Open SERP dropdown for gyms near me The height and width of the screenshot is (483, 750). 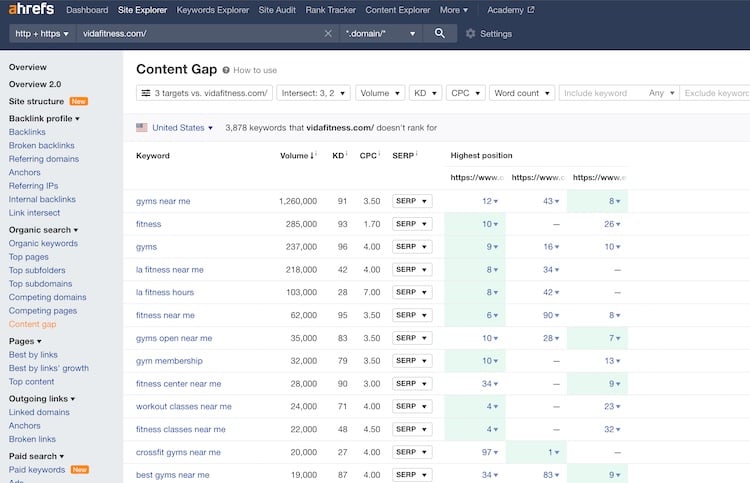coord(412,201)
